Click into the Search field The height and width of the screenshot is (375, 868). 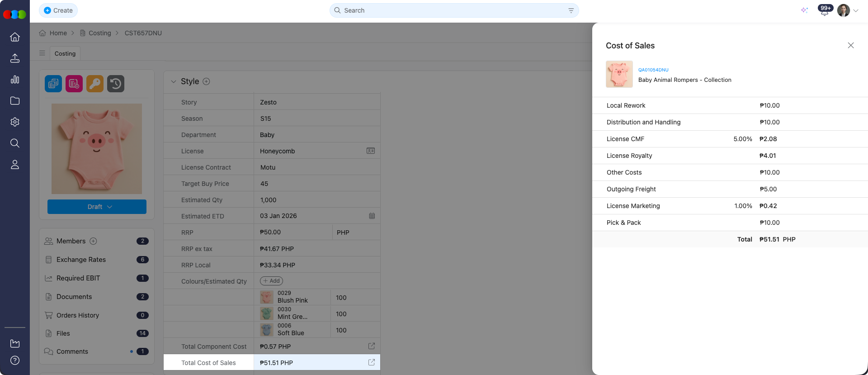click(x=452, y=10)
